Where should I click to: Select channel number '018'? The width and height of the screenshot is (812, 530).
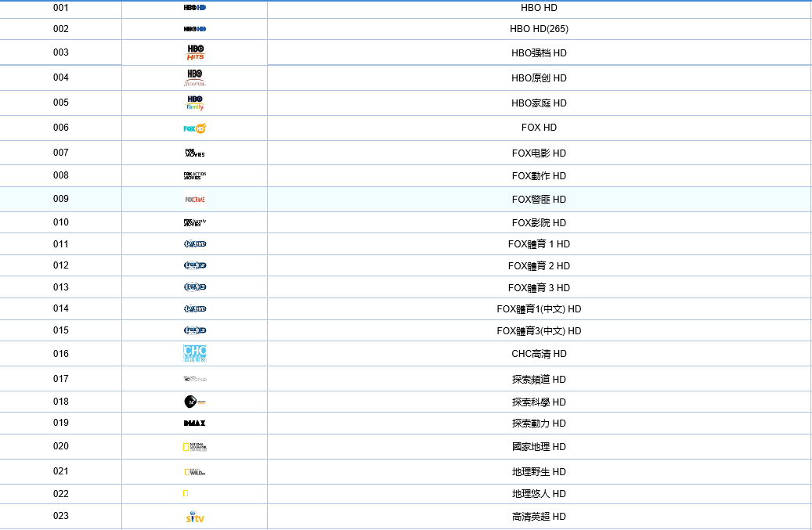[60, 402]
